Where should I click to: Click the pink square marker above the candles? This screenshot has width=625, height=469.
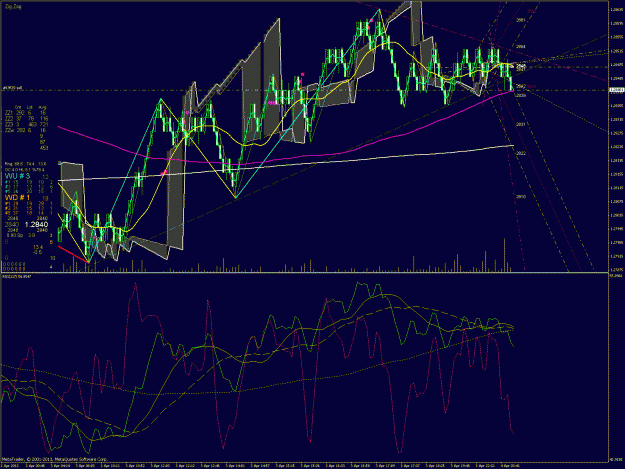pos(303,75)
